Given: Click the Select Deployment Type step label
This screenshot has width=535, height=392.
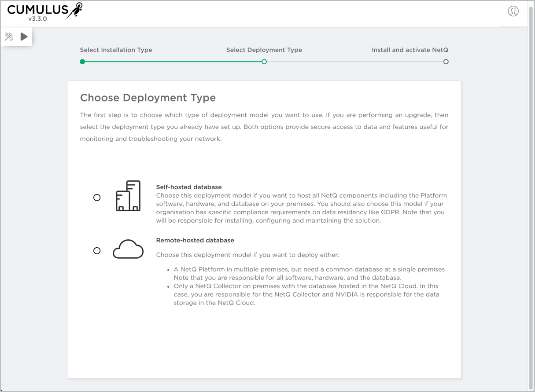Looking at the screenshot, I should 264,50.
